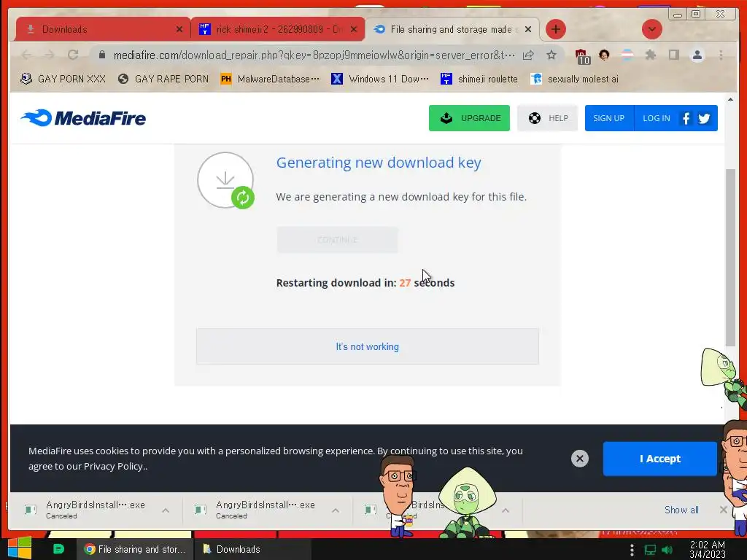This screenshot has width=747, height=560.
Task: Go forward with the forward arrow
Action: (50, 55)
